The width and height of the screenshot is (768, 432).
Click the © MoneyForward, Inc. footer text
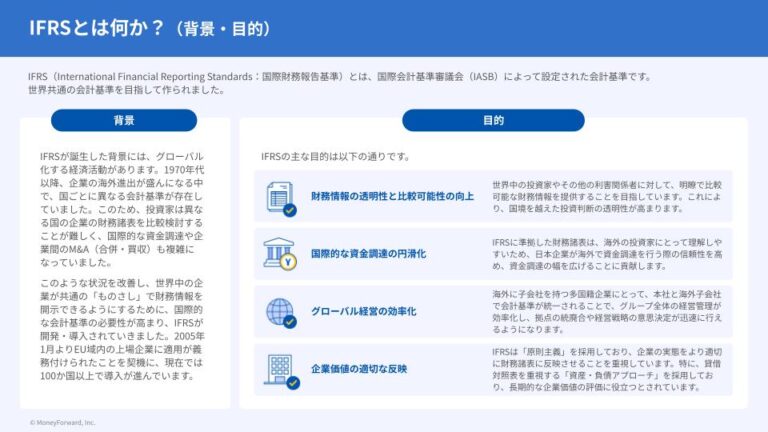click(x=62, y=422)
